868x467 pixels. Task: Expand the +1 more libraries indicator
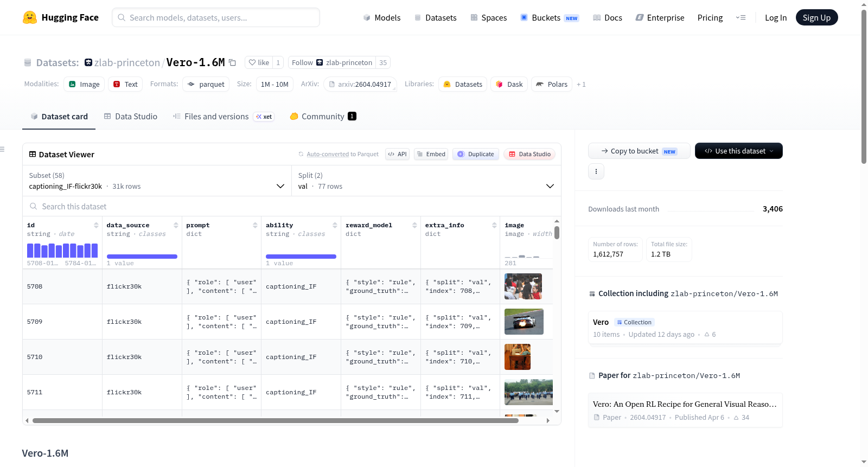tap(581, 84)
